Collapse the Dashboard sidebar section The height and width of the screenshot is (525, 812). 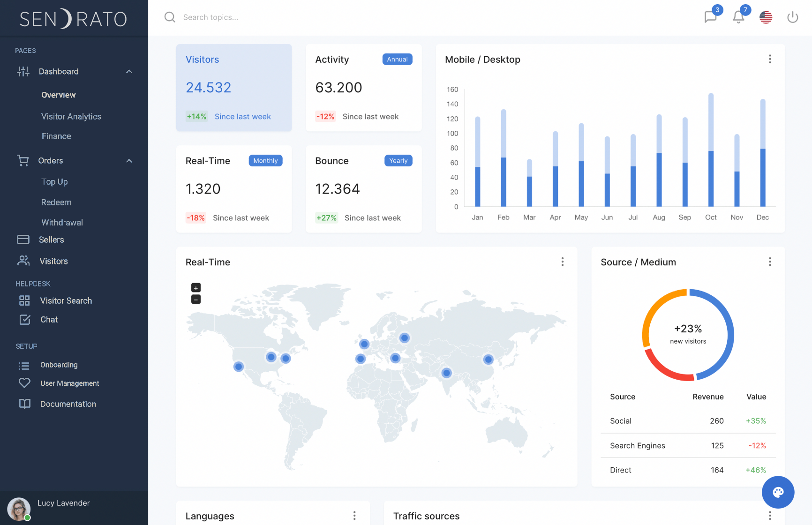[129, 71]
